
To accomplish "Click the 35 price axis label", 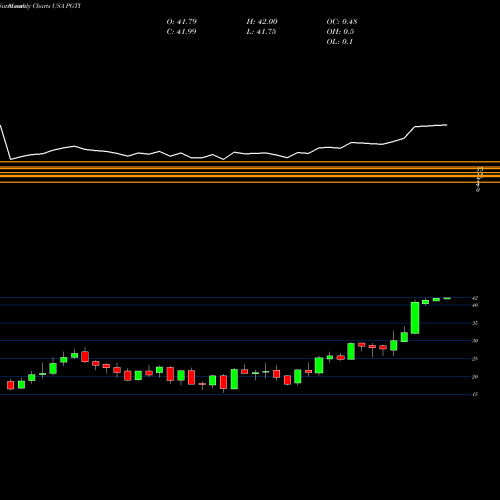I will point(475,323).
